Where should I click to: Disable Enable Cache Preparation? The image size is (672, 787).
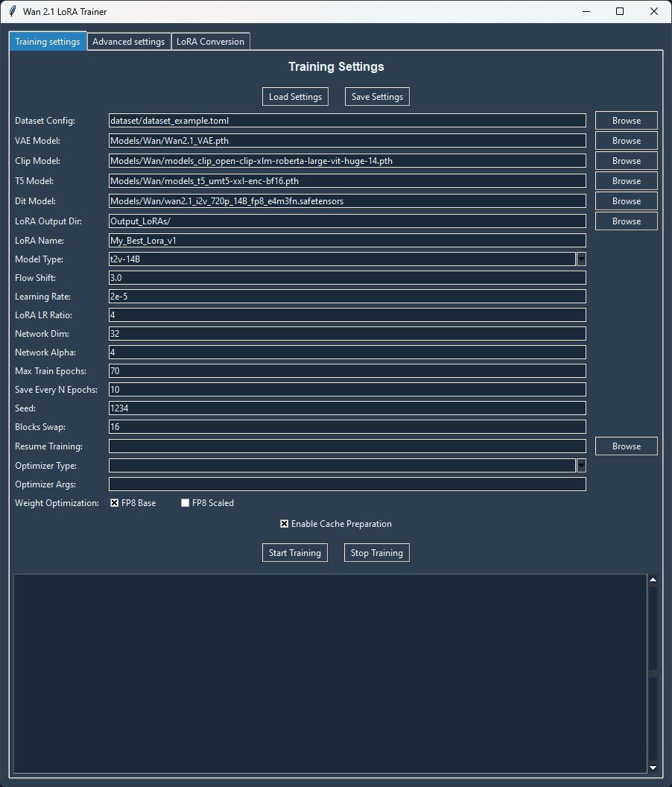(x=284, y=523)
